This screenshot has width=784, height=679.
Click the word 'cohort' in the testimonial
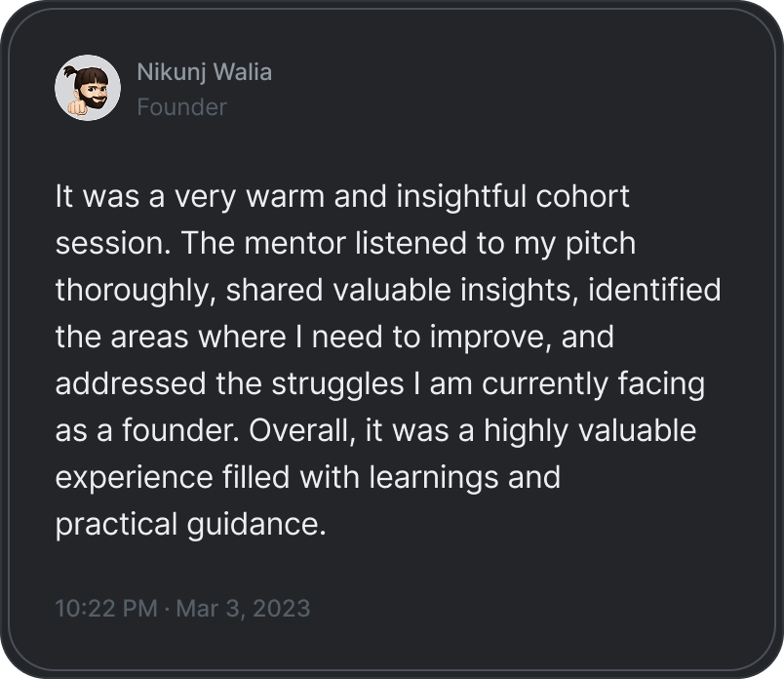582,196
